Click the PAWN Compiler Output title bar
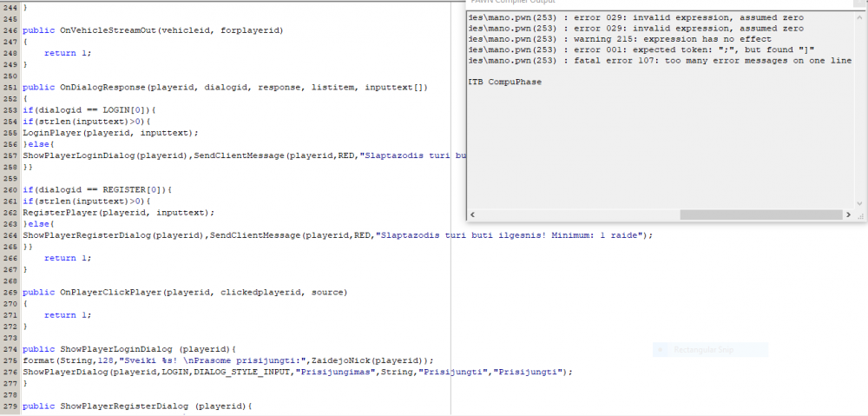This screenshot has width=868, height=416. pos(659,3)
